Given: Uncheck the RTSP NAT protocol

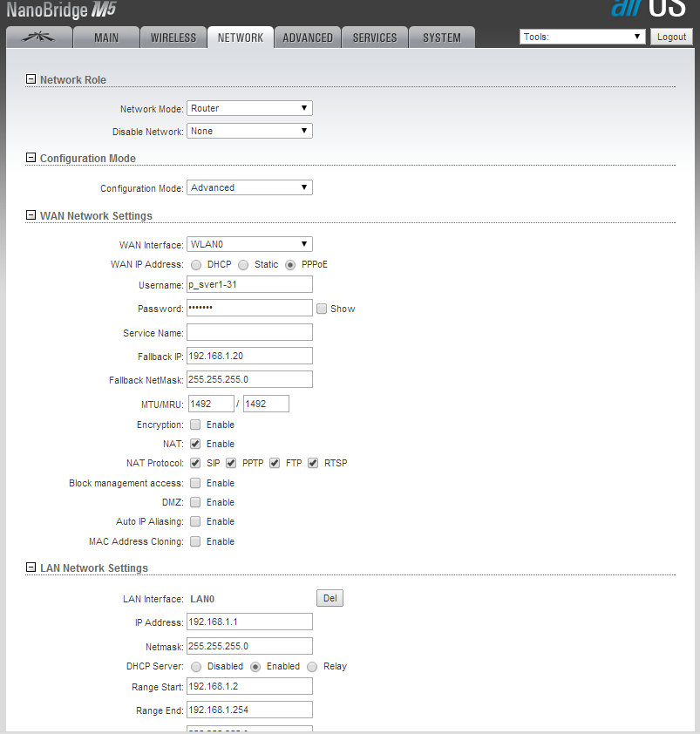Looking at the screenshot, I should point(313,463).
